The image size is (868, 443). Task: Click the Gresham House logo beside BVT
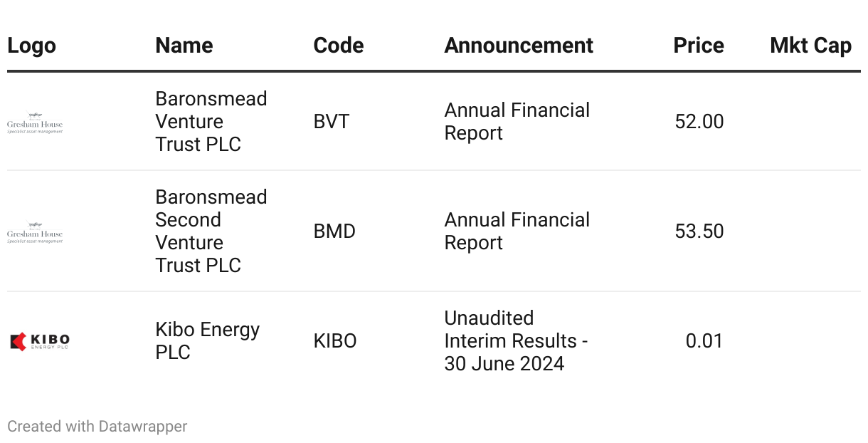coord(35,123)
